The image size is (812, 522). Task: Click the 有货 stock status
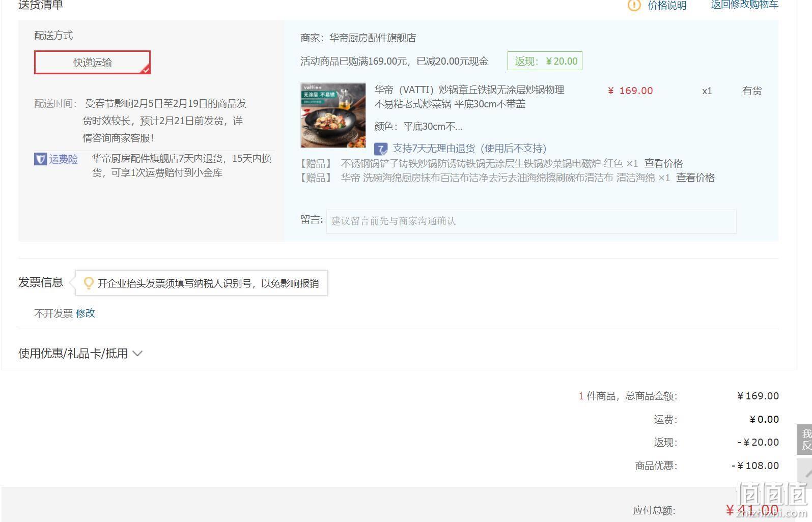click(x=752, y=91)
